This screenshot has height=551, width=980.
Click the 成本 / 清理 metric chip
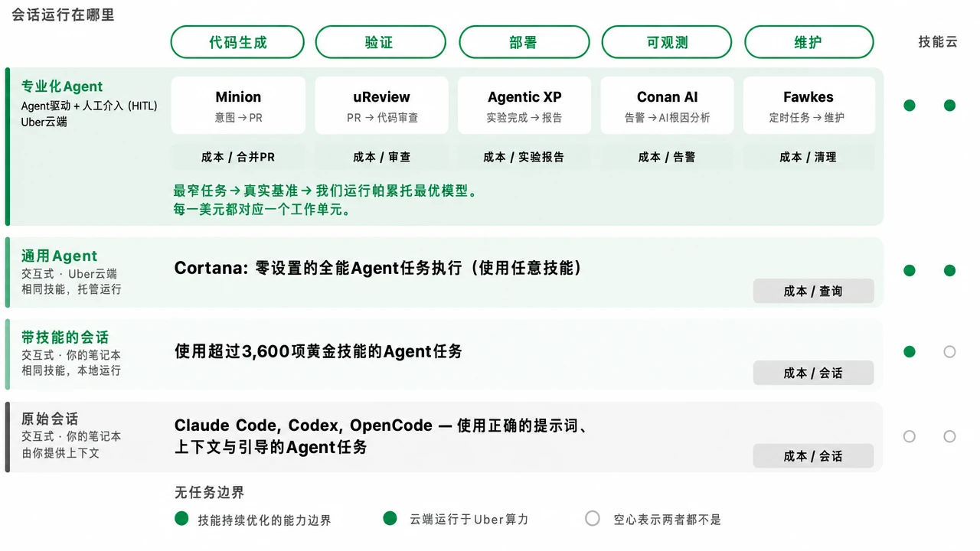click(x=808, y=157)
